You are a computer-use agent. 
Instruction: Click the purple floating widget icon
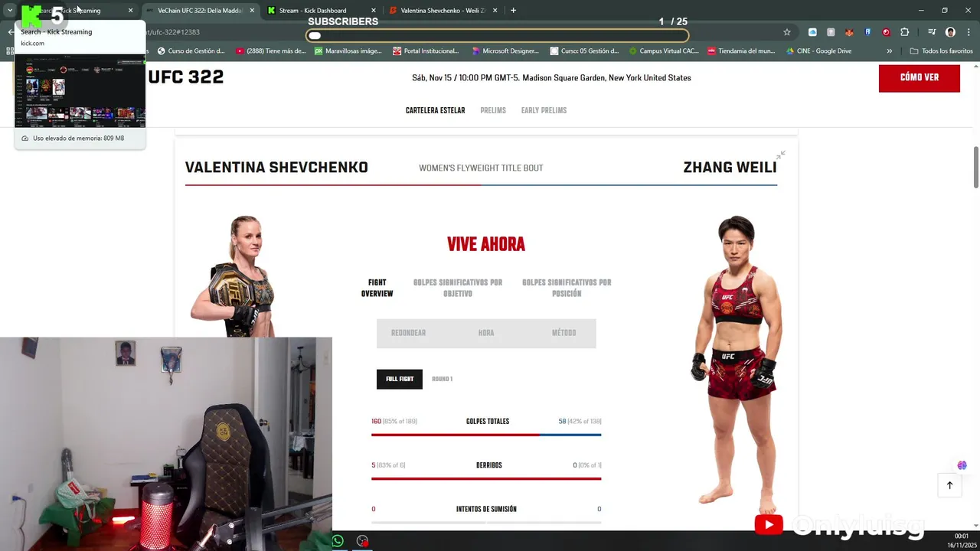tap(962, 465)
